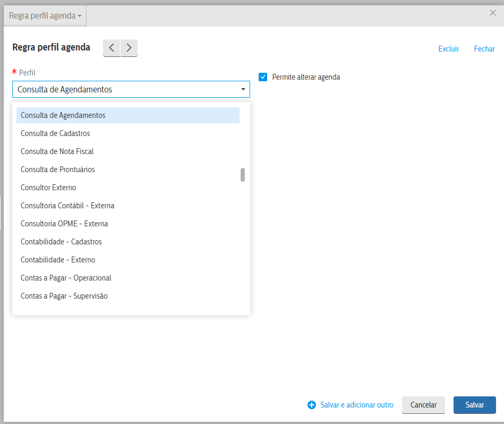Uncheck Permite alterar agenda checkbox
This screenshot has width=504, height=424.
coord(263,77)
